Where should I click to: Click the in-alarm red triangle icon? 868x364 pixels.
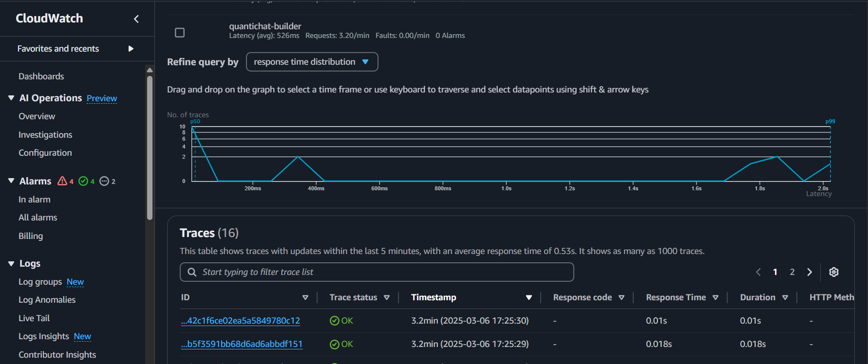click(62, 181)
